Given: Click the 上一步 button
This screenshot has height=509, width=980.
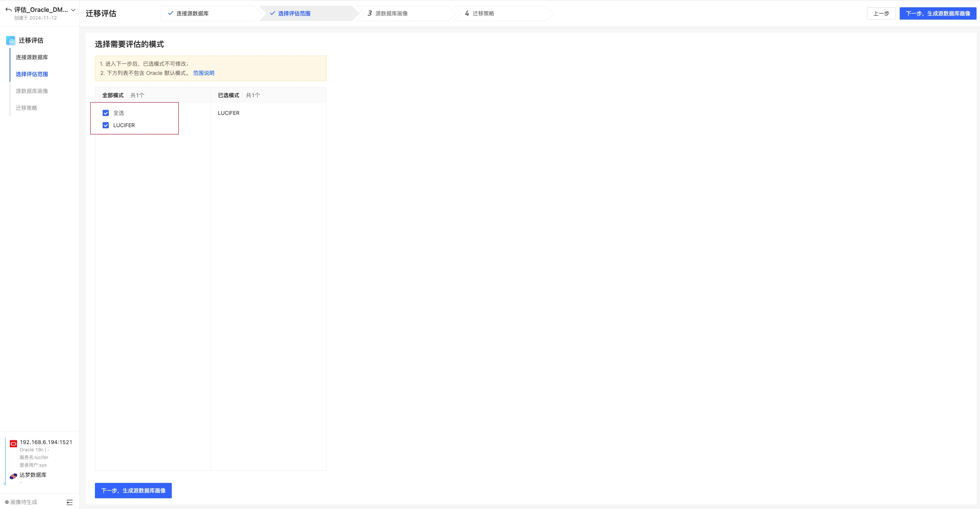Looking at the screenshot, I should (881, 13).
